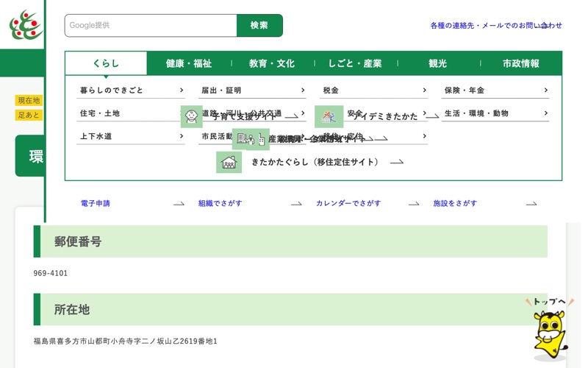
Task: Click the Kitakata city logo
Action: coord(26,25)
